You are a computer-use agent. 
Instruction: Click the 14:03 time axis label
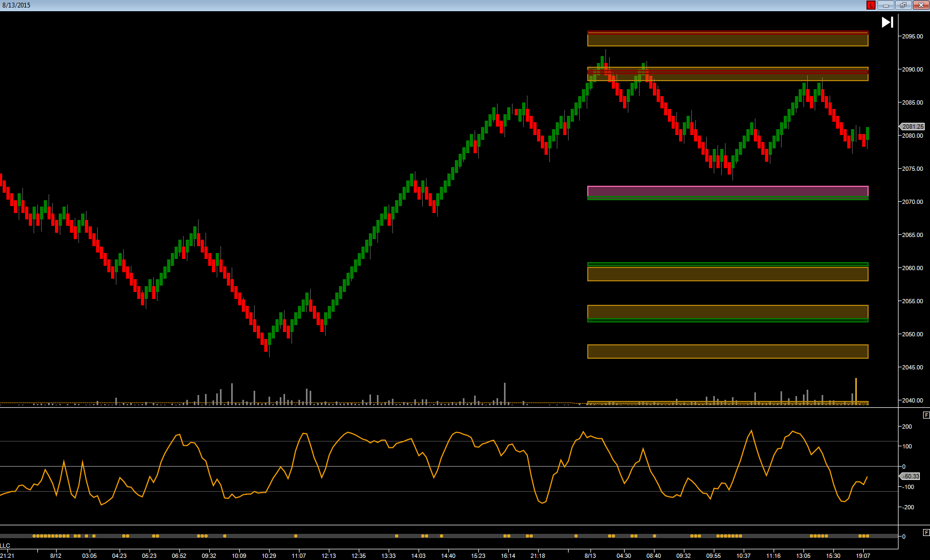(418, 556)
